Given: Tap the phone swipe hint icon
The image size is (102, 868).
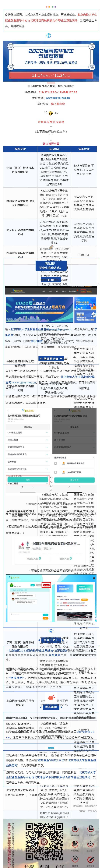Looking at the screenshot, I should (51, 137).
